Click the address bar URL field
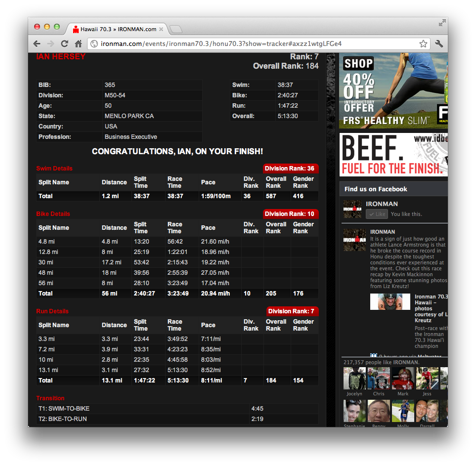Viewport: 476px width, 466px height. [257, 43]
